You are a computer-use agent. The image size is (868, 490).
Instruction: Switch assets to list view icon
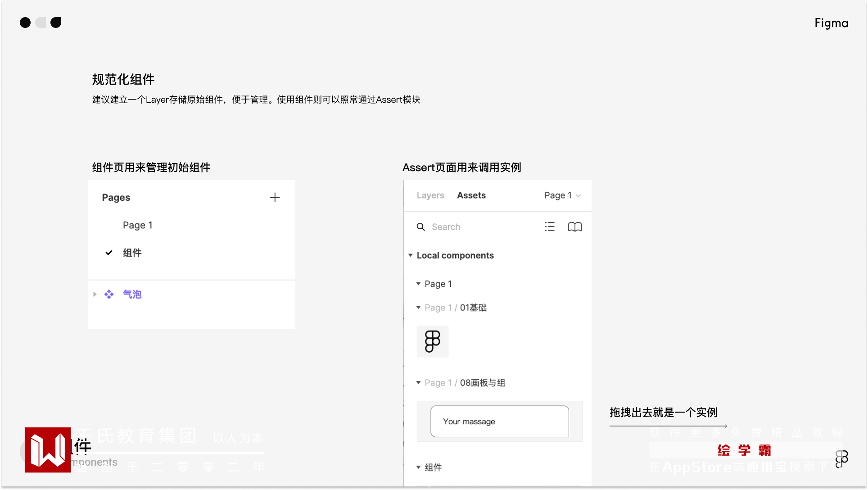pos(549,227)
